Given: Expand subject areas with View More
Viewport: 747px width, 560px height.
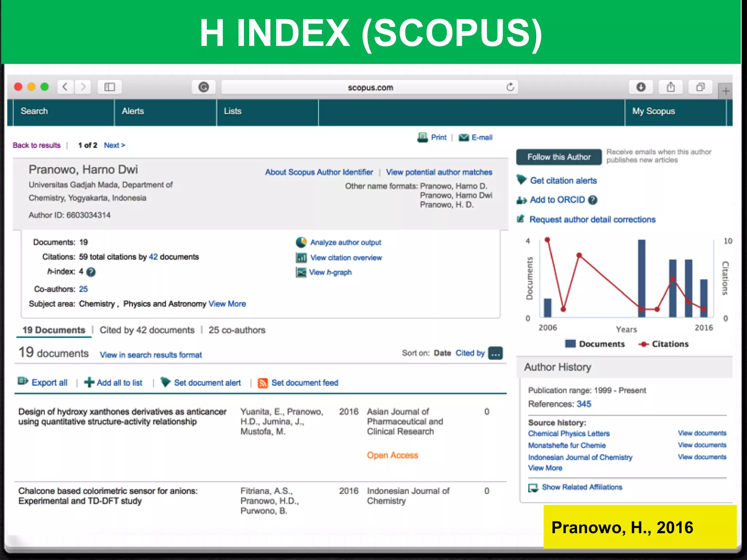Looking at the screenshot, I should [x=227, y=304].
